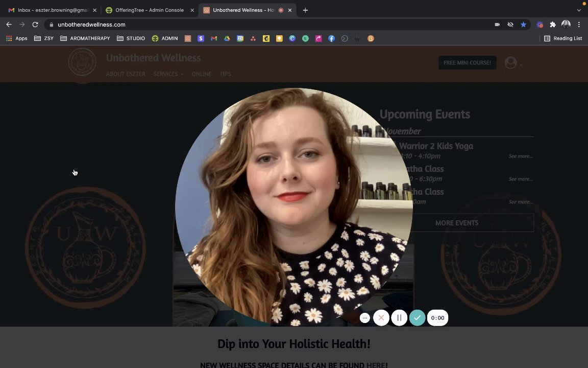Open the grey circle-arrow bookmark icon
588x368 pixels.
(345, 38)
